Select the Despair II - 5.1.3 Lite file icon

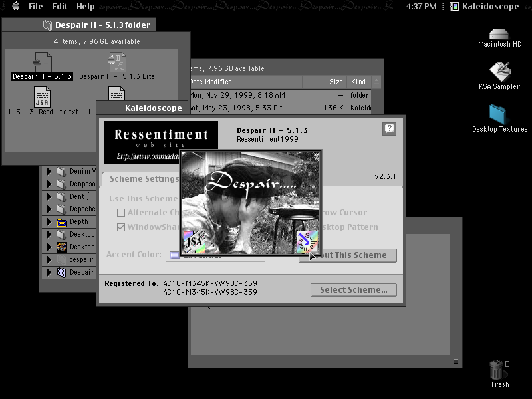[117, 62]
